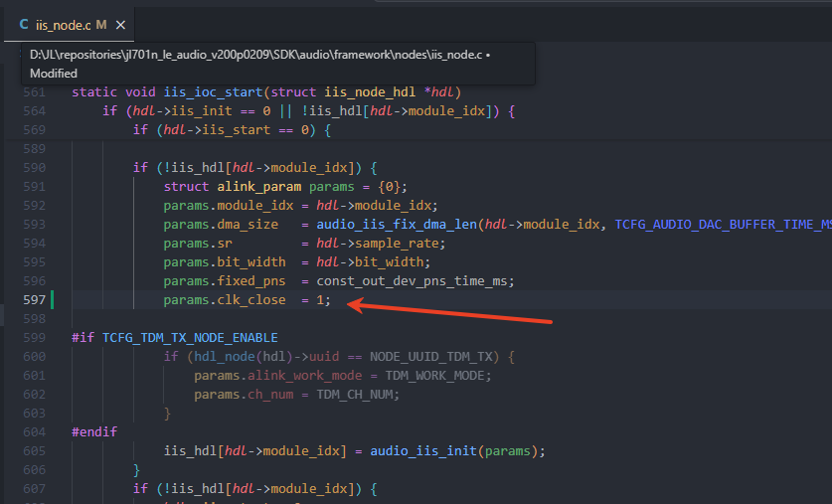Image resolution: width=832 pixels, height=504 pixels.
Task: Click 'params.ch_num' on line 602
Action: [x=244, y=395]
